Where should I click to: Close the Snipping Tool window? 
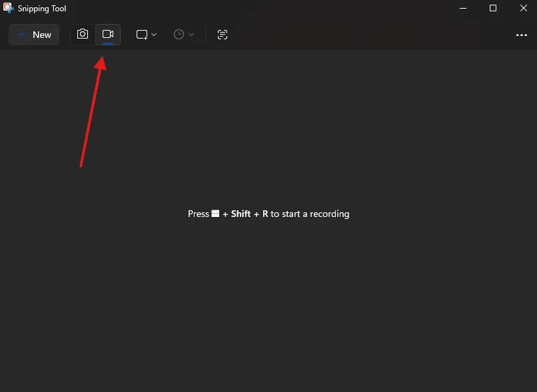coord(522,9)
